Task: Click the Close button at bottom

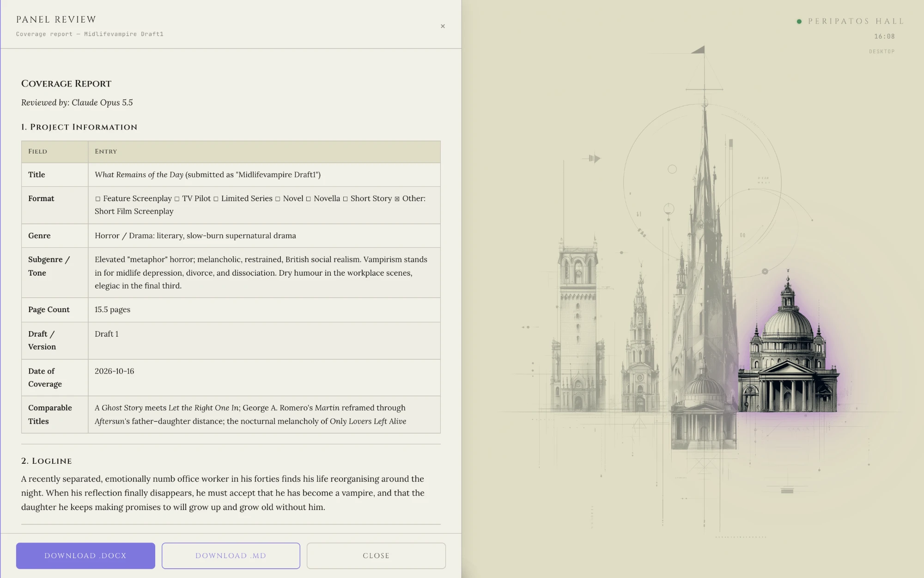Action: (376, 555)
